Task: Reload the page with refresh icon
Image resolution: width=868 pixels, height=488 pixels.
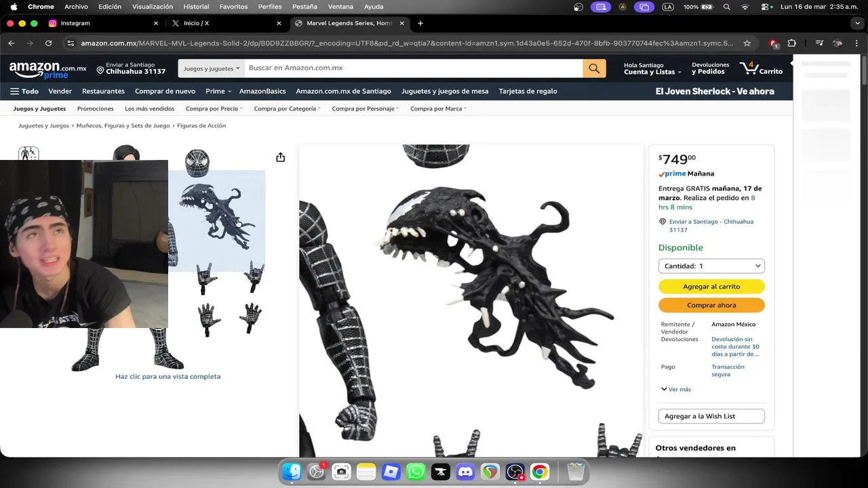Action: (48, 43)
